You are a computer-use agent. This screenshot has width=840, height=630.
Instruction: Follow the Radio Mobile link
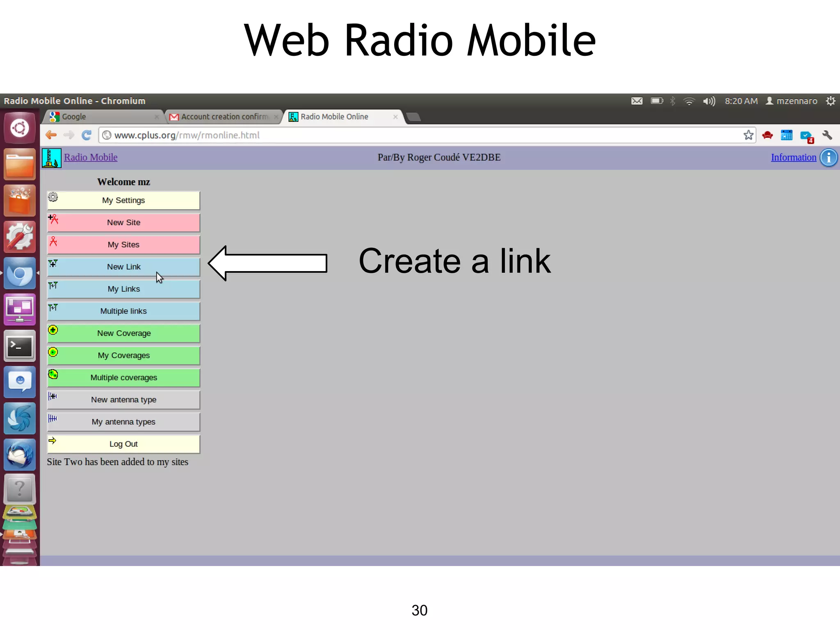click(91, 157)
